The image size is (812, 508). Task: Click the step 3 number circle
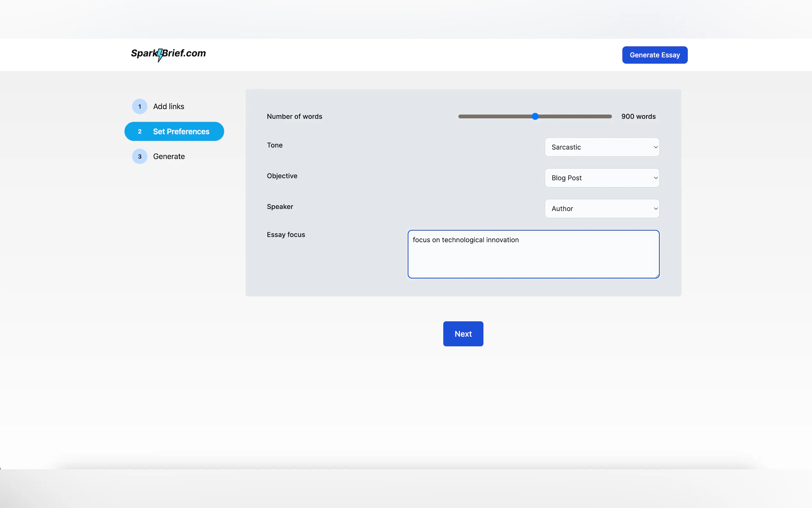[x=140, y=156]
